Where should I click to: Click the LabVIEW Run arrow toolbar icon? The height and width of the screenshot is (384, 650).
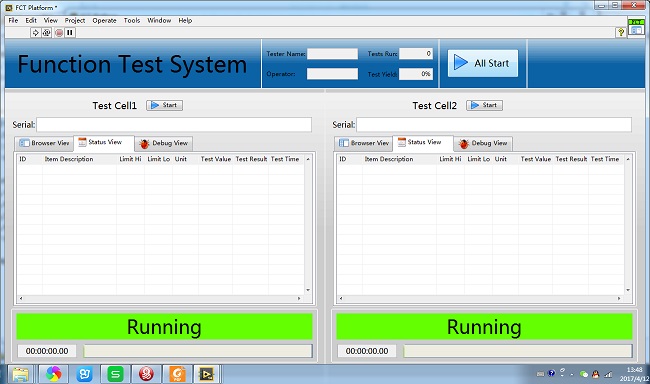click(x=35, y=32)
